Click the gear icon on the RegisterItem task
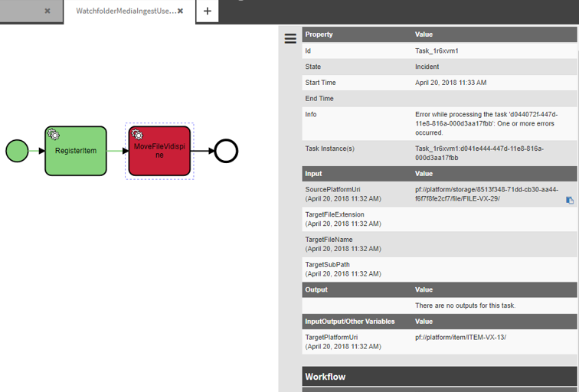 (x=54, y=135)
